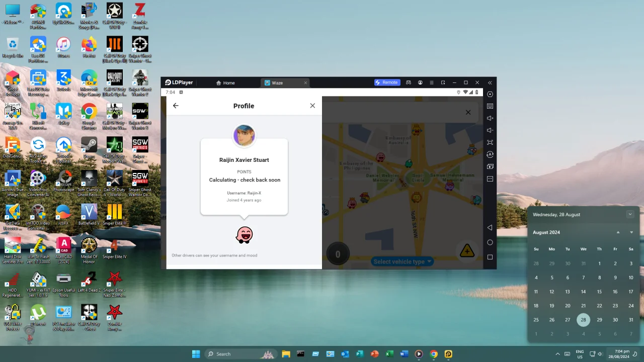
Task: Open the profile avatar picture
Action: point(244,136)
